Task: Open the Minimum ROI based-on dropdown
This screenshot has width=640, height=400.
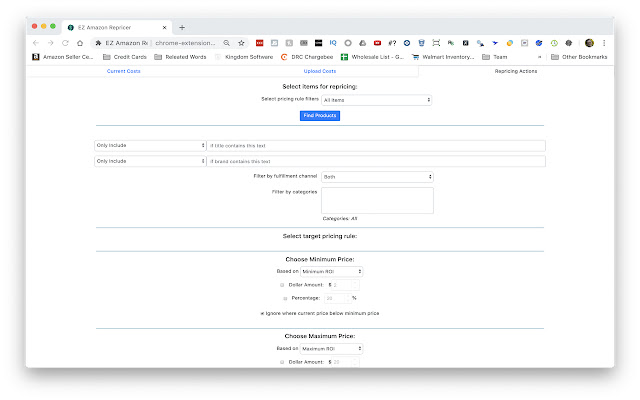Action: pyautogui.click(x=331, y=271)
